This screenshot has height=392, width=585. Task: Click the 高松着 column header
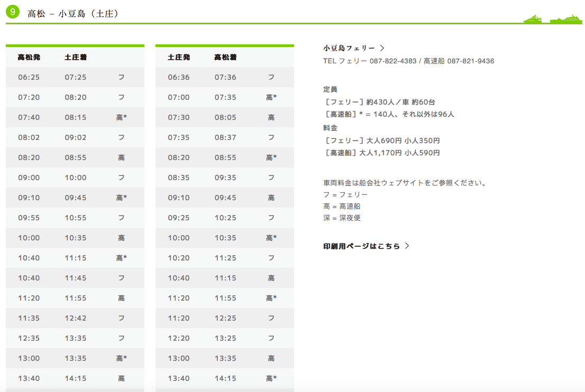click(x=225, y=57)
